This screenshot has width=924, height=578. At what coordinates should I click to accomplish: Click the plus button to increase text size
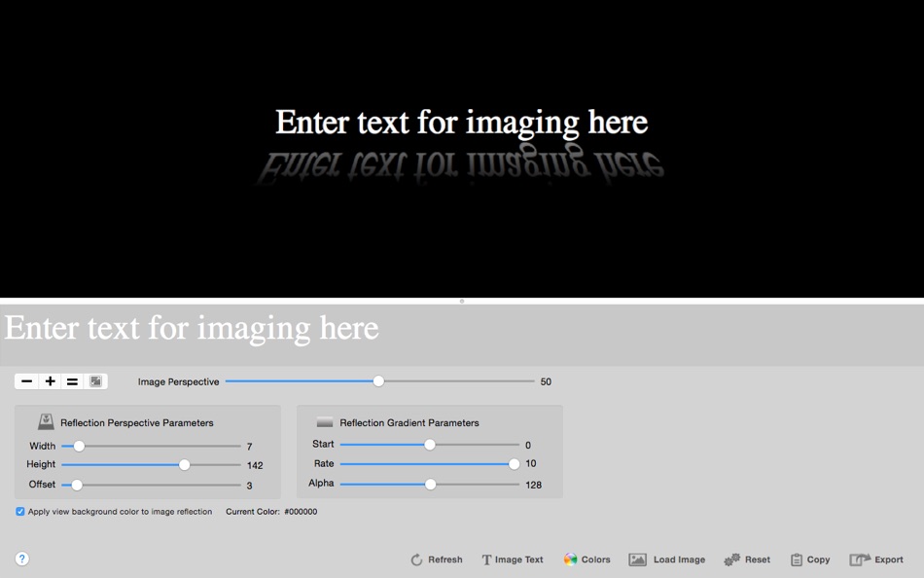click(49, 381)
